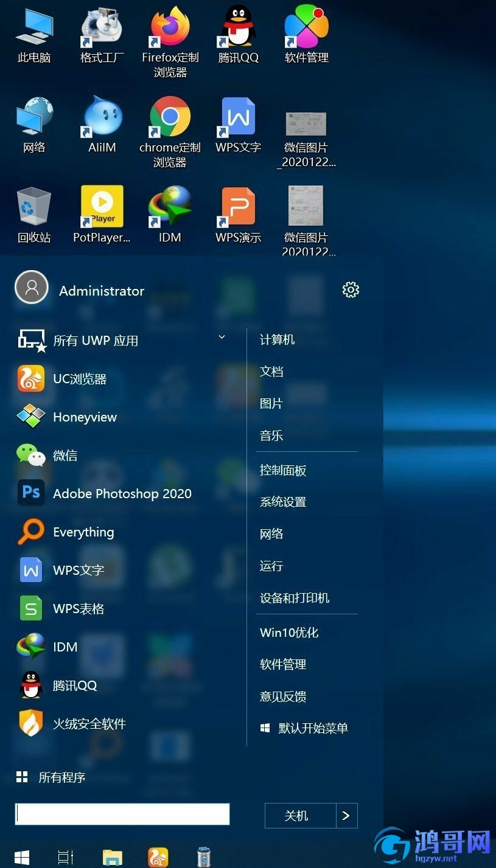Select 微信图片 file in third desktop row
This screenshot has height=868, width=496.
(x=307, y=221)
